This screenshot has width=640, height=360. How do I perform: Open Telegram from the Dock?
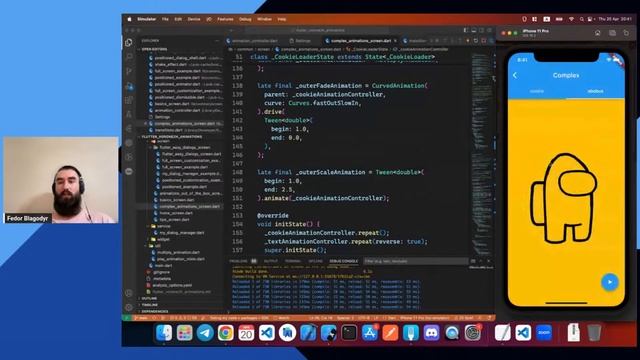pyautogui.click(x=205, y=333)
